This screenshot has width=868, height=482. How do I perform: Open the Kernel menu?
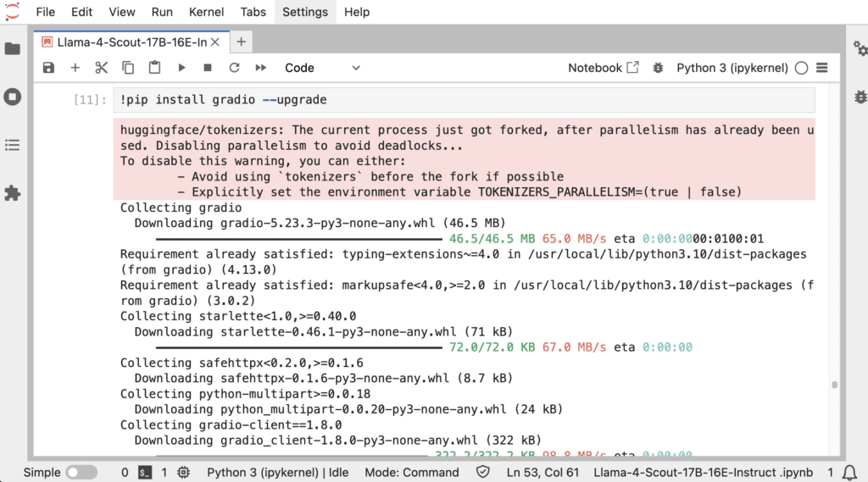point(206,12)
